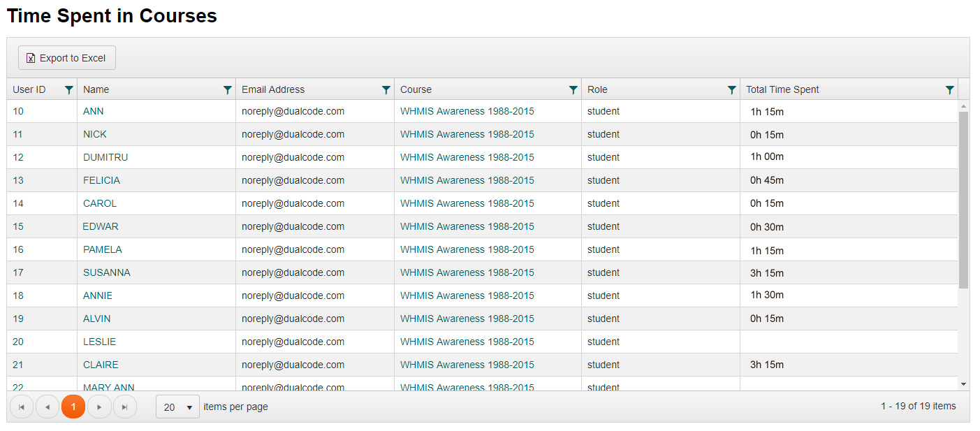Go to the first page arrow
The image size is (980, 431).
(x=22, y=407)
